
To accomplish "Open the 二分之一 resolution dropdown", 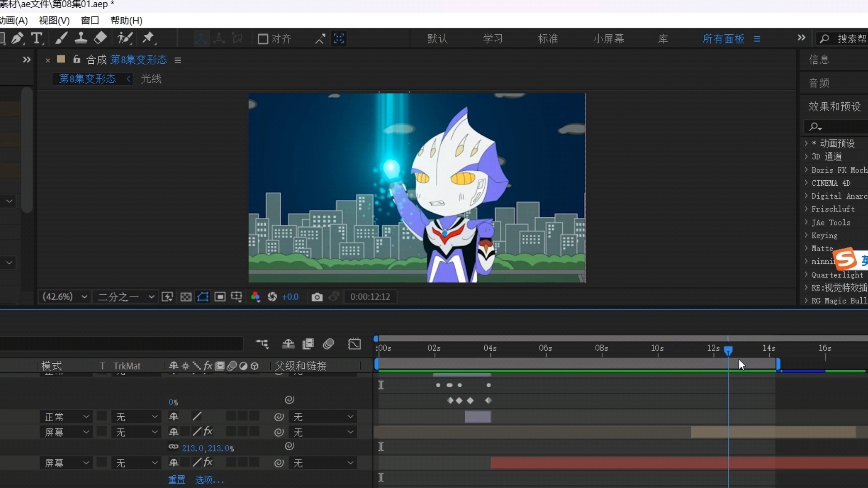I will coord(125,297).
